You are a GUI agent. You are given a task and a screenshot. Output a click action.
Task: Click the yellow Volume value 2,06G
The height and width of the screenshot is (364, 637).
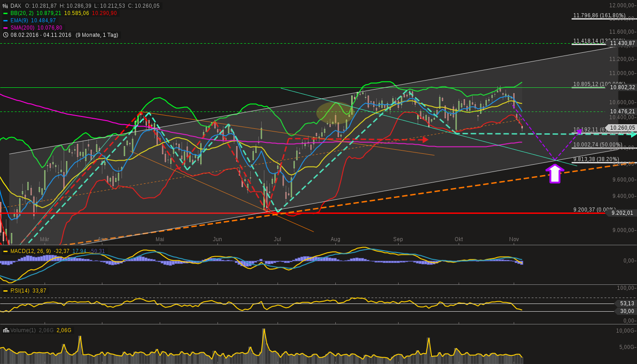64,330
